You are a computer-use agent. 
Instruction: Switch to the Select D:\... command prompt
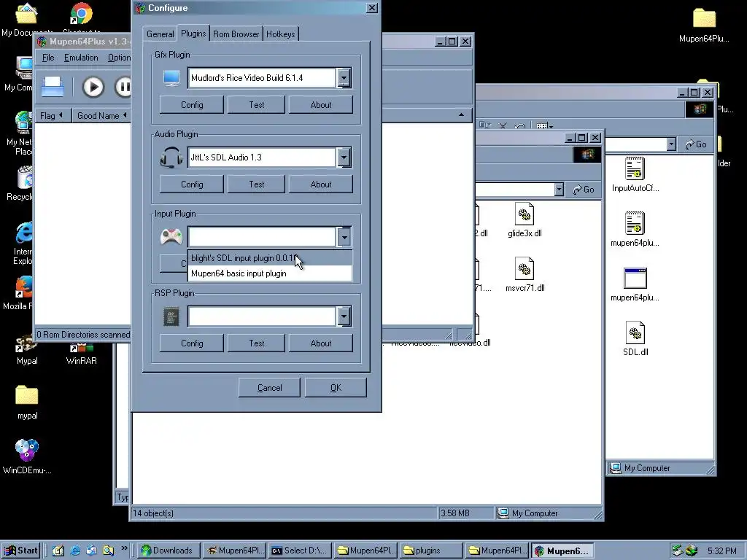299,551
